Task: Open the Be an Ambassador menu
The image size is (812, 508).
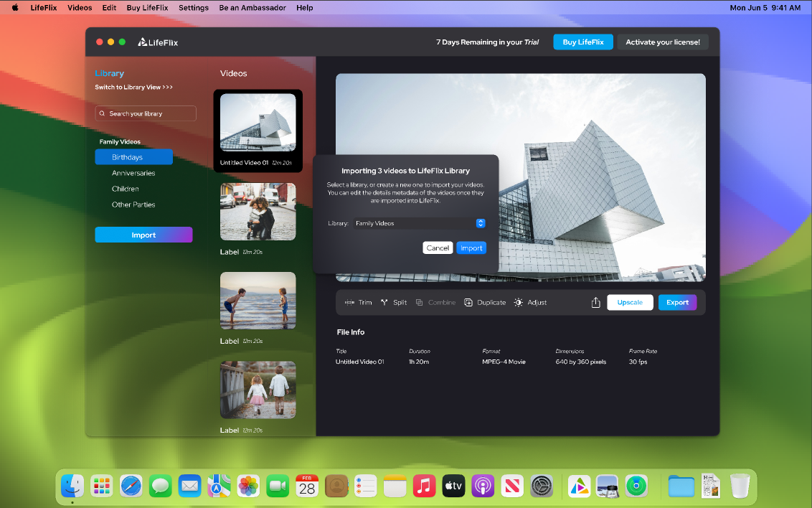Action: 252,8
